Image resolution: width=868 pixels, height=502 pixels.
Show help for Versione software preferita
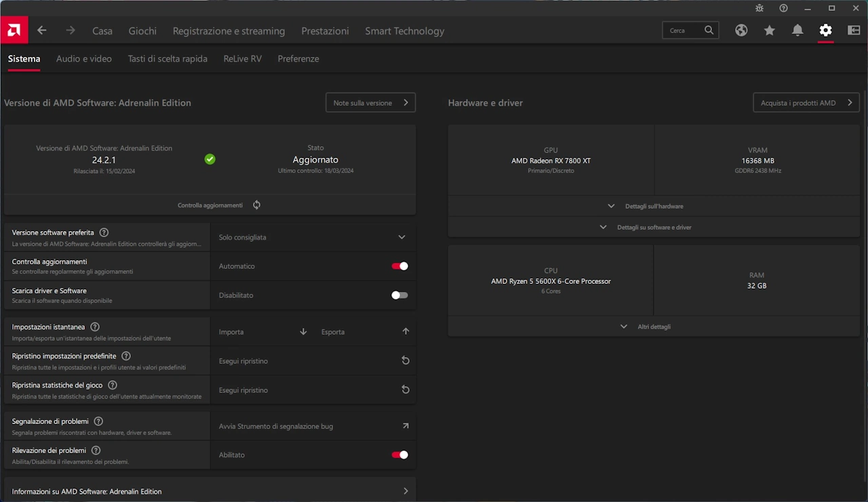[x=104, y=232]
